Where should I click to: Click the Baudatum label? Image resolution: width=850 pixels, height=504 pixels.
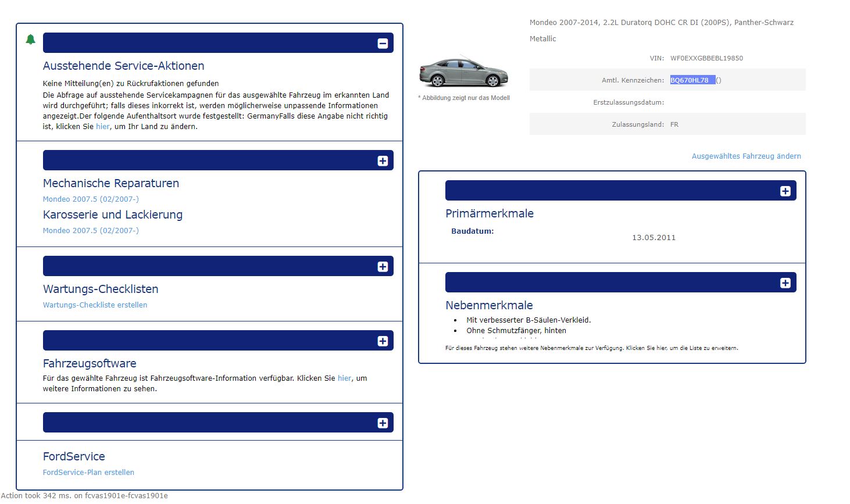(473, 231)
